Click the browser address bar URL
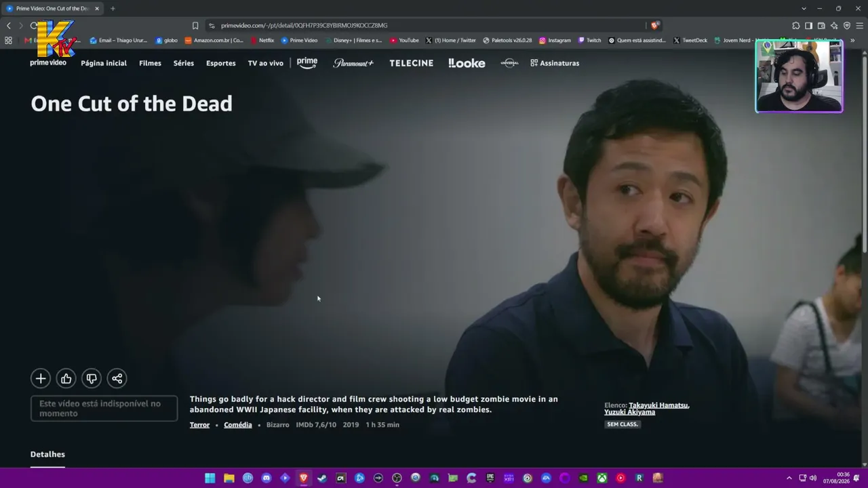 coord(304,26)
